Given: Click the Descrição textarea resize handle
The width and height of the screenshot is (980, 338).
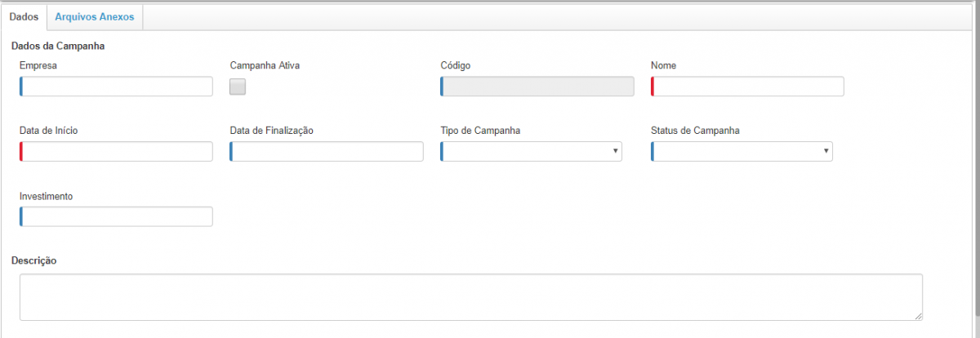Looking at the screenshot, I should (919, 317).
